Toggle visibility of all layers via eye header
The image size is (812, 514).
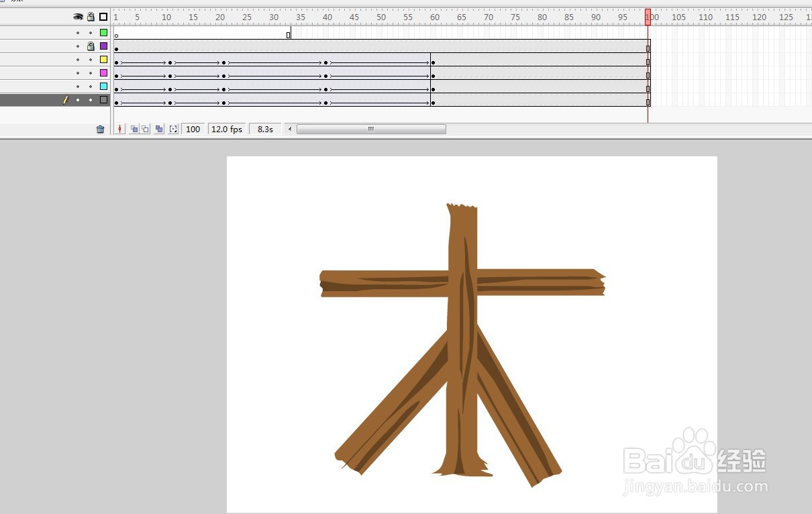[78, 17]
